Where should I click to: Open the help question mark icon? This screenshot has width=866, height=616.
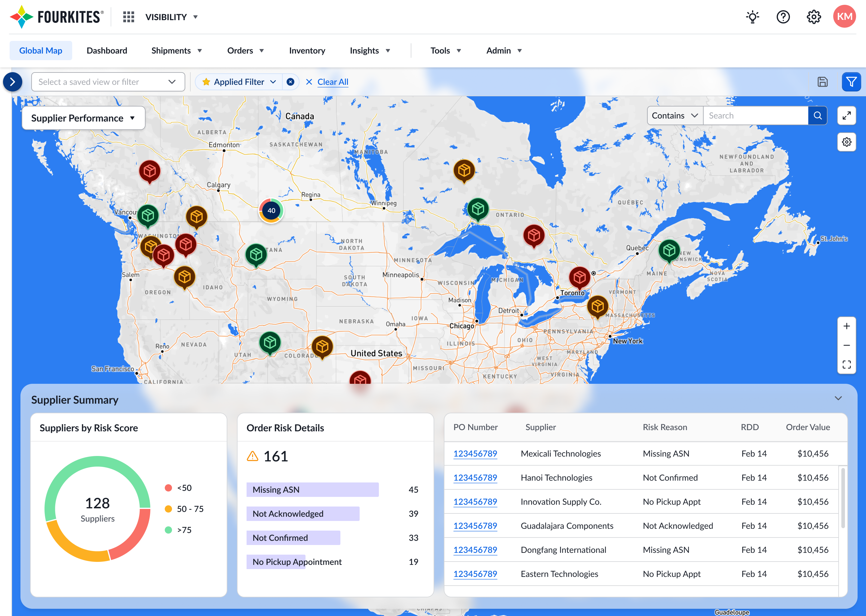tap(783, 17)
